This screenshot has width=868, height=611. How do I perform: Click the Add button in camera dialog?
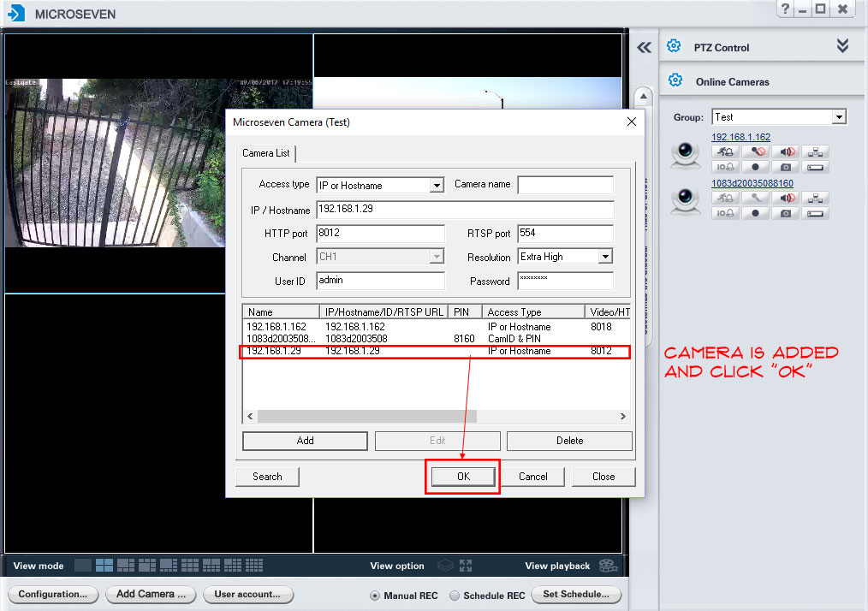click(x=305, y=441)
